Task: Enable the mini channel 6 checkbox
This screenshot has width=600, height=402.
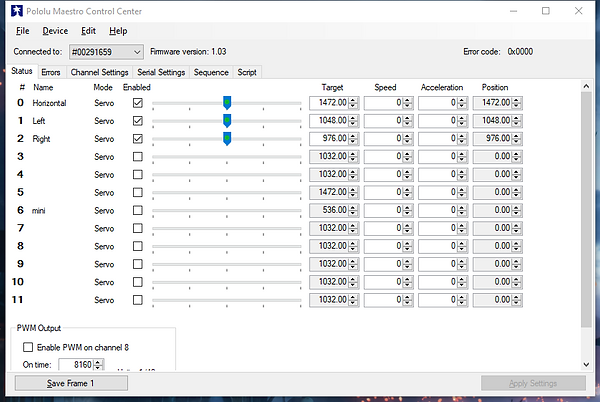Action: point(138,210)
